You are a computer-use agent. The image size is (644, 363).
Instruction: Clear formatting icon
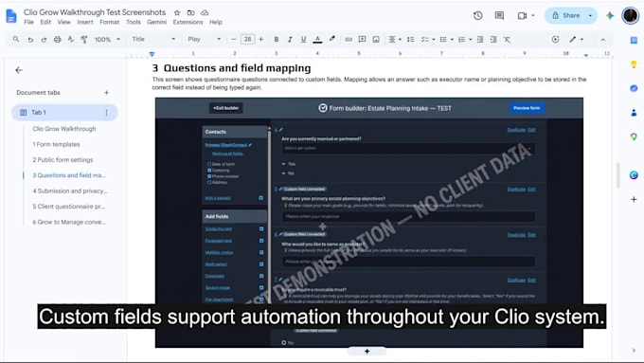[x=508, y=40]
